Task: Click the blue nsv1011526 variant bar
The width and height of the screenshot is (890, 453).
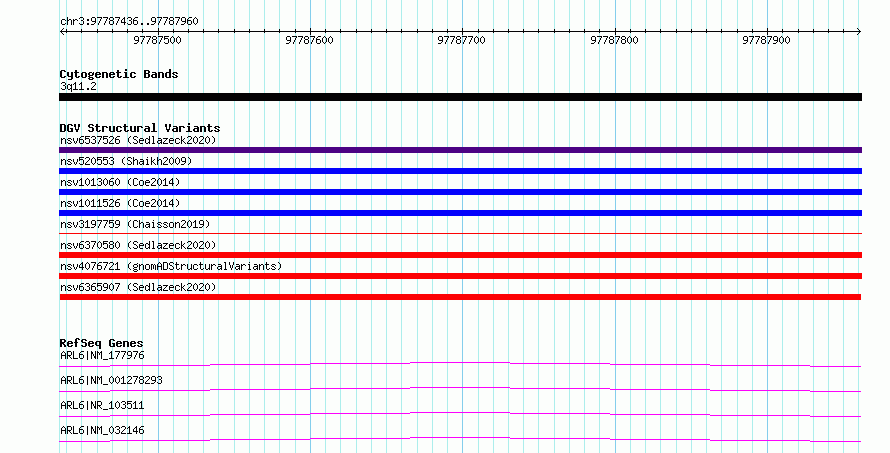Action: [460, 213]
